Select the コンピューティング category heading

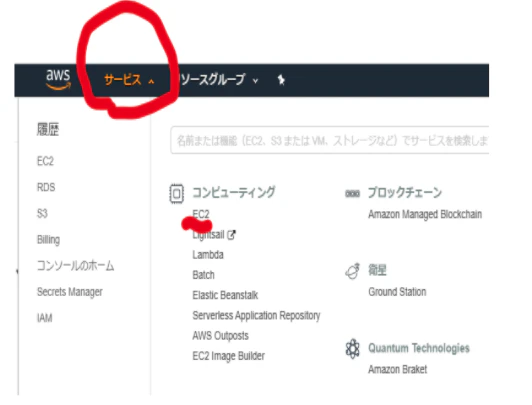pyautogui.click(x=234, y=192)
